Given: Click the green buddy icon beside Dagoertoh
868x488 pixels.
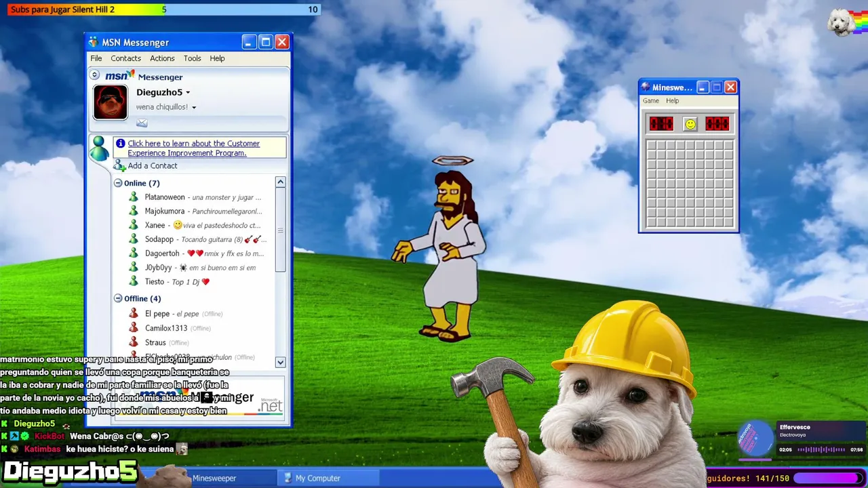Looking at the screenshot, I should [x=134, y=253].
